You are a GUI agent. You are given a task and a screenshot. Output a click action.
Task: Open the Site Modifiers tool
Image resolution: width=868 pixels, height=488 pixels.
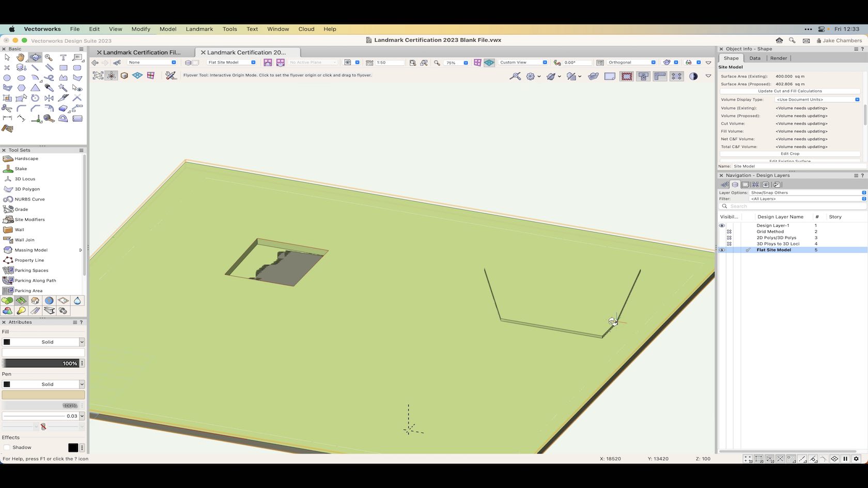[30, 219]
